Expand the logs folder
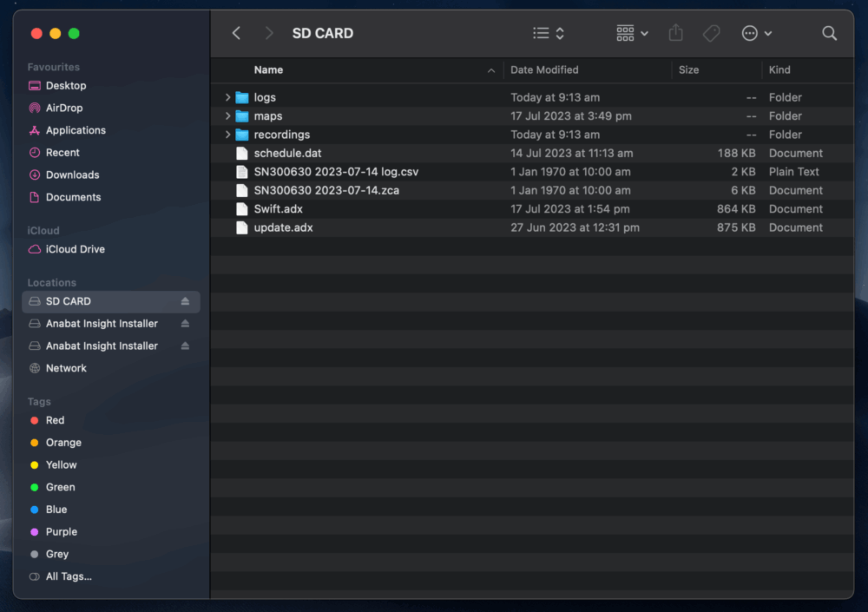 [227, 97]
